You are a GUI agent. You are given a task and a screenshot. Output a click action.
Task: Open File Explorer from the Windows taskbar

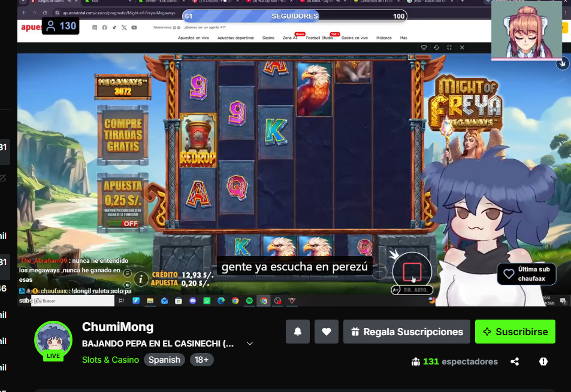[150, 300]
